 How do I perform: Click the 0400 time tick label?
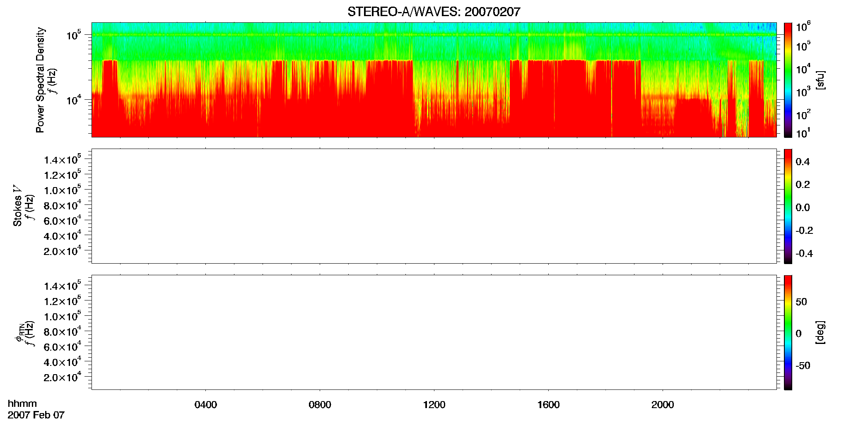(206, 405)
